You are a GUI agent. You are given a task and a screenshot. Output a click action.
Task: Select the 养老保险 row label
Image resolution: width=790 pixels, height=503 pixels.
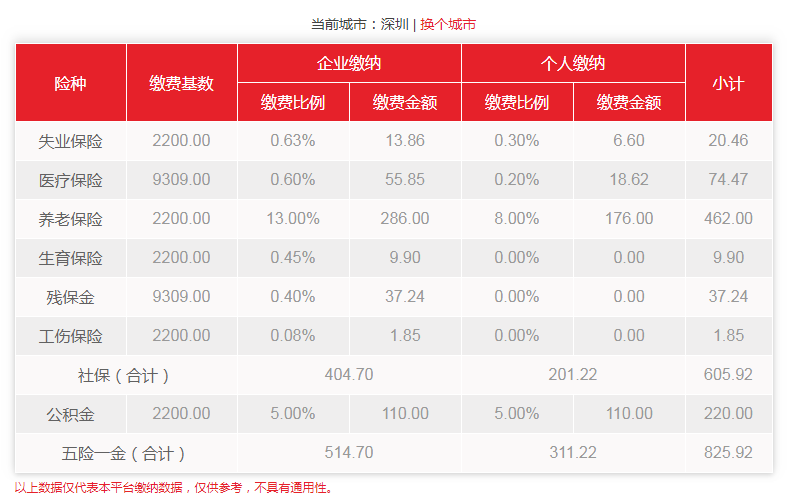[71, 219]
